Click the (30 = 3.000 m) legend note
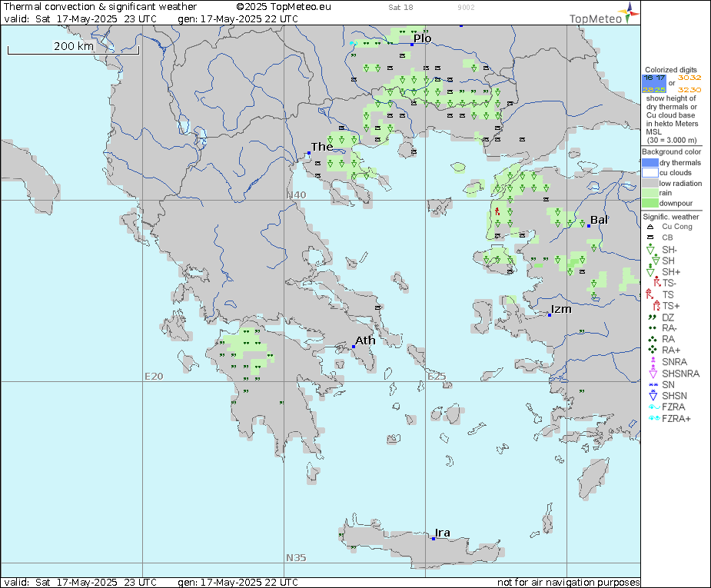 pos(672,140)
